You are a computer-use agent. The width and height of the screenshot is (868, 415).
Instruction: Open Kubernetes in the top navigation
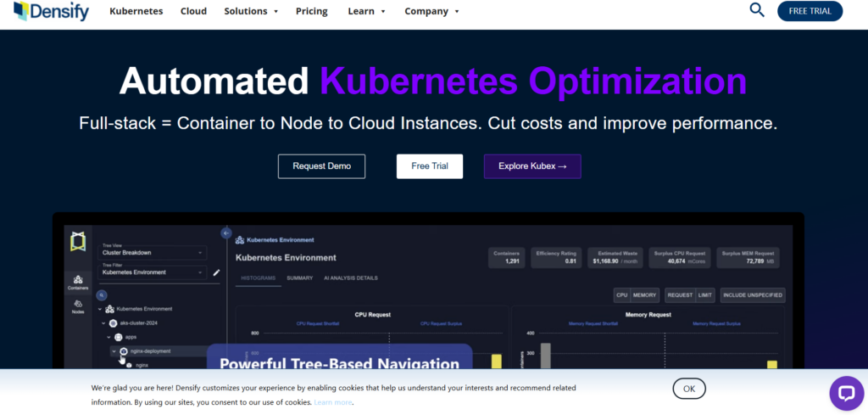(136, 11)
